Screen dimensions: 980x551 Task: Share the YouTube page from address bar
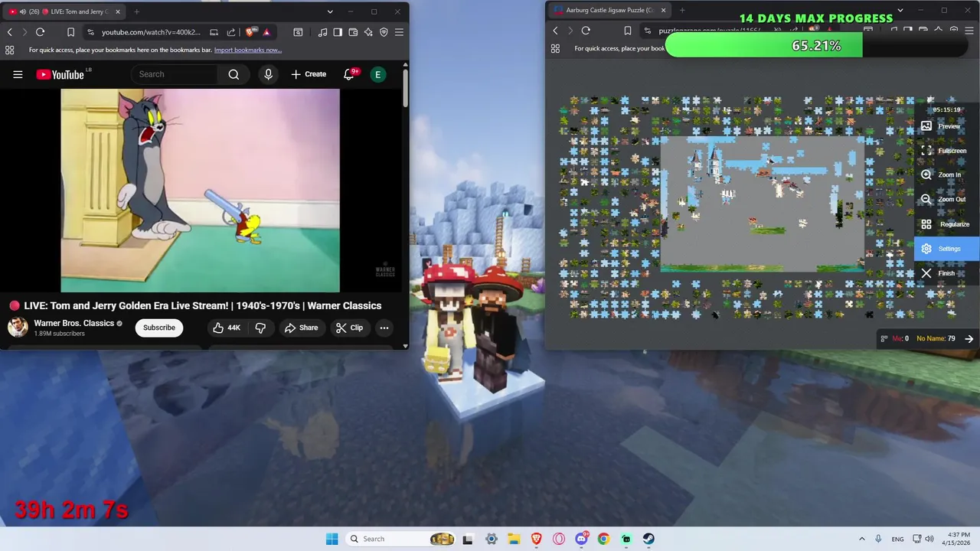coord(231,32)
